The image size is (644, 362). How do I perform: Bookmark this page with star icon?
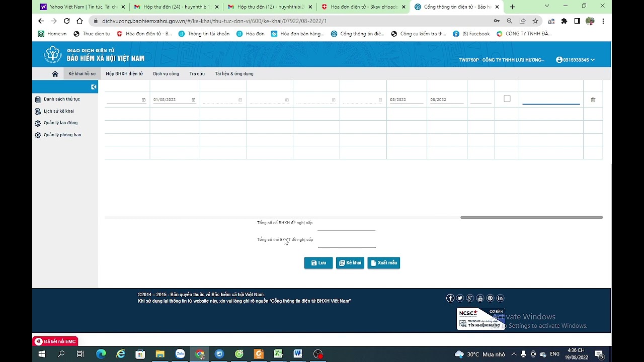[535, 21]
